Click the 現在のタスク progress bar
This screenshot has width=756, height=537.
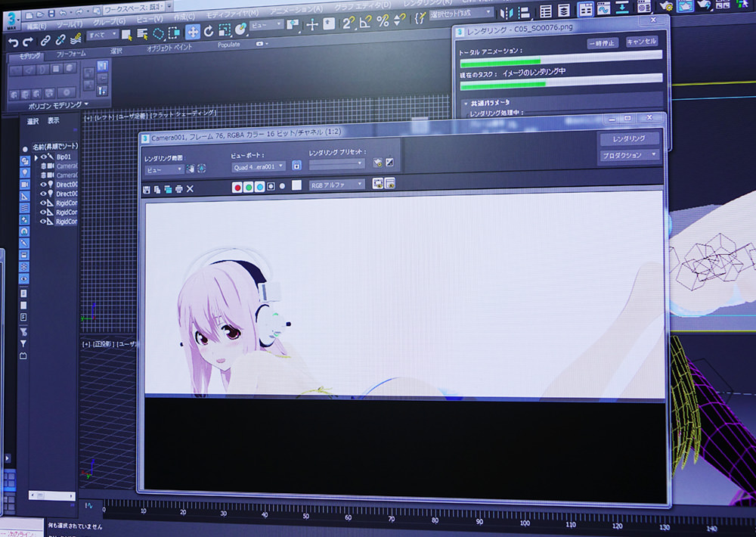(x=561, y=81)
